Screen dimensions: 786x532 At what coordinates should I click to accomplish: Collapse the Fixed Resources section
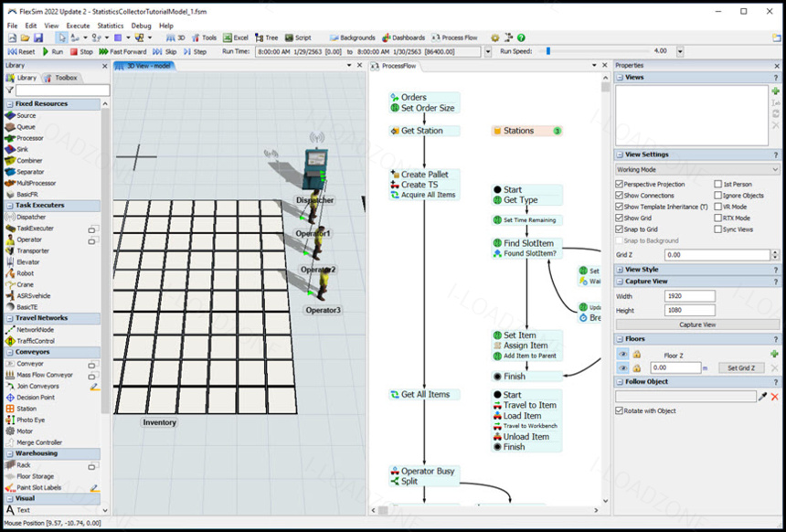click(10, 104)
